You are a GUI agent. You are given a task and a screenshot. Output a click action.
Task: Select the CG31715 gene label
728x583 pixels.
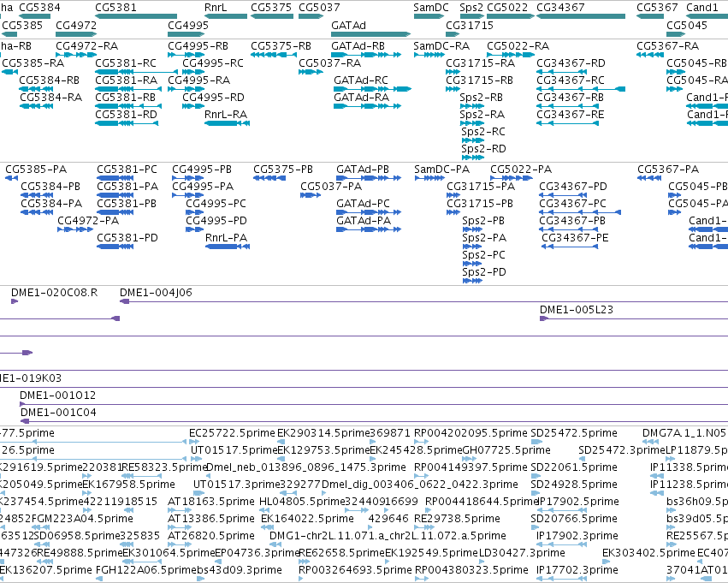pyautogui.click(x=470, y=26)
